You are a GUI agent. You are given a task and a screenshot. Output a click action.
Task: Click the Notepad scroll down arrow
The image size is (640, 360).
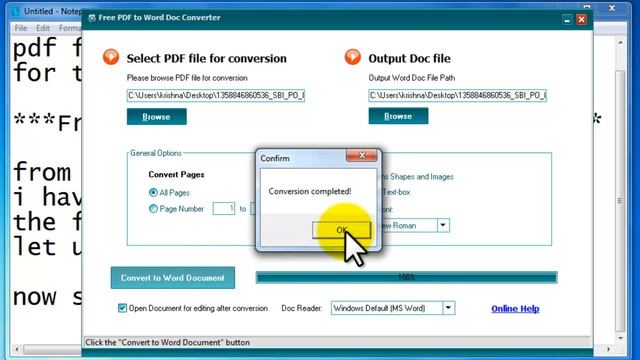click(x=620, y=338)
